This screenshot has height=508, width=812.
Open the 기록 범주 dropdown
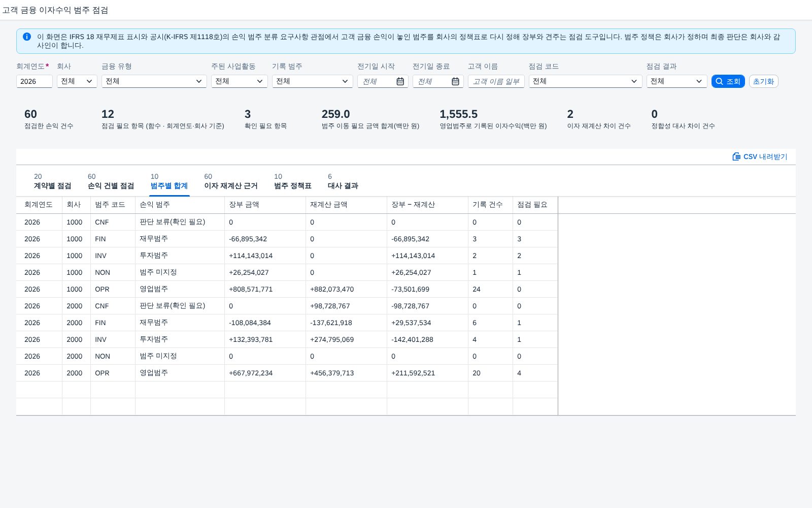tap(313, 81)
